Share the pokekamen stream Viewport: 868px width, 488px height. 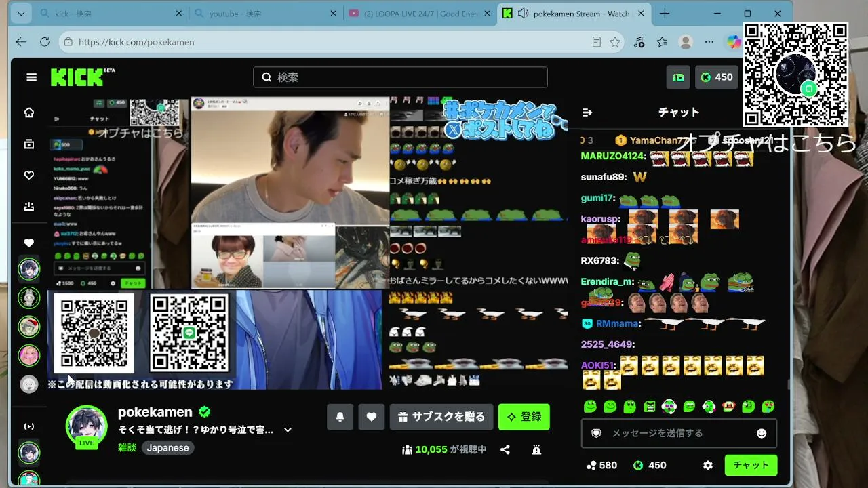tap(505, 449)
